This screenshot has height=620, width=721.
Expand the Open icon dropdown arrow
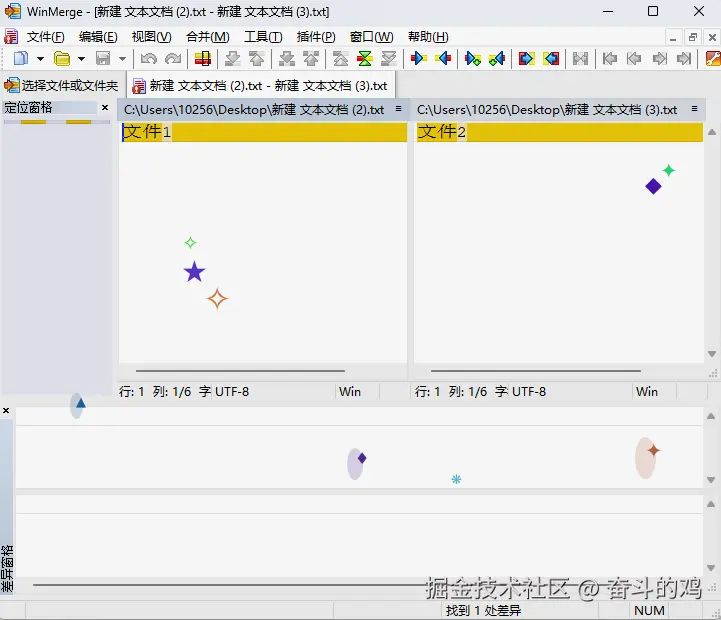tap(81, 58)
